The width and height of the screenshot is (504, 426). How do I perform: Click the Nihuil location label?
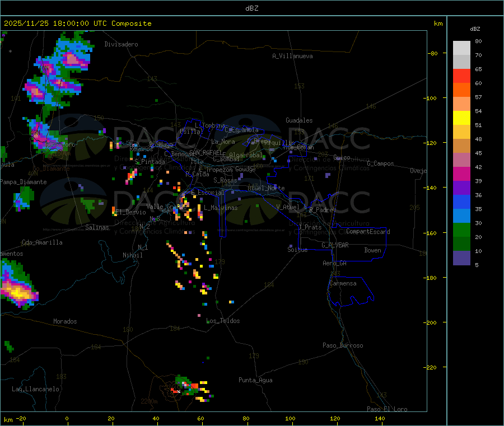click(x=133, y=255)
